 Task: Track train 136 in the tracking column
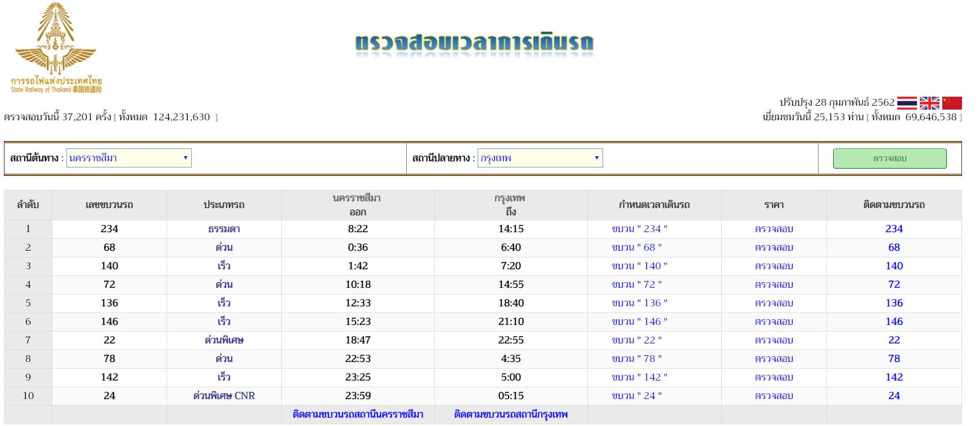tap(894, 303)
